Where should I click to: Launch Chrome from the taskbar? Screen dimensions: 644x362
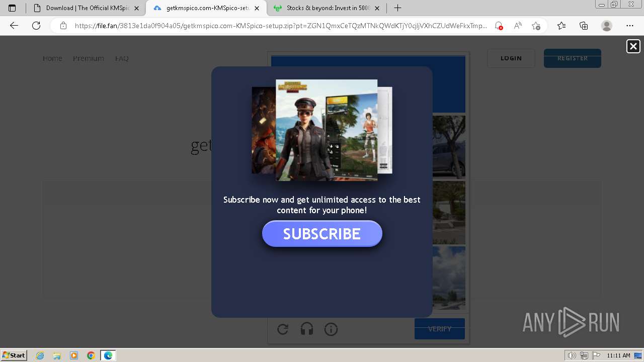tap(91, 355)
